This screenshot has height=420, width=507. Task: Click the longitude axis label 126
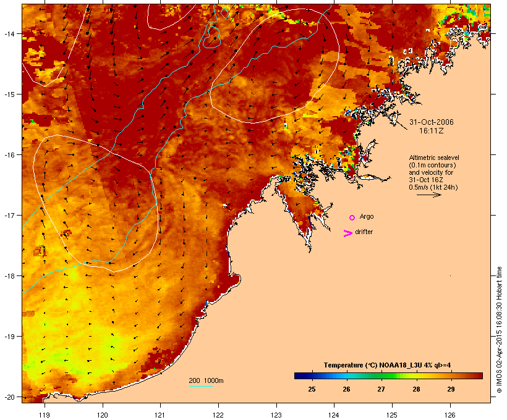[x=449, y=415]
